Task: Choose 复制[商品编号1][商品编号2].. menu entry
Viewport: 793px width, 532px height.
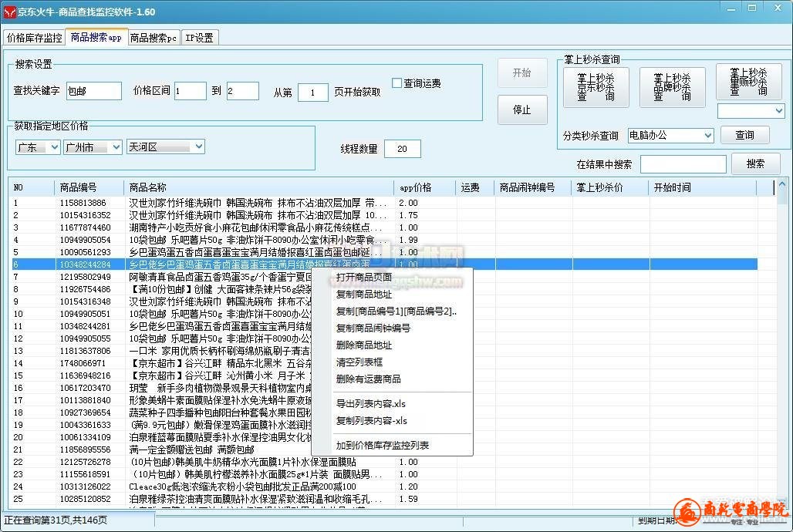Action: (x=396, y=311)
